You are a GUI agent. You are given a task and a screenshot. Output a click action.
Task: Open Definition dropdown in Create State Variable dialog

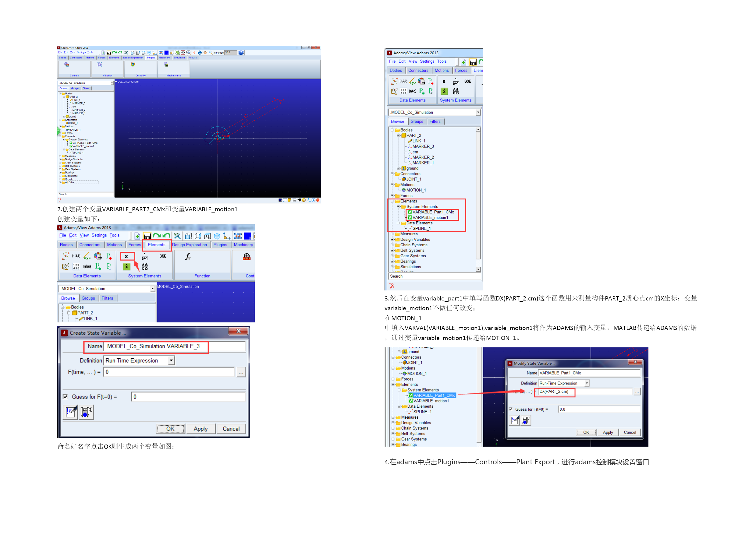pos(171,360)
